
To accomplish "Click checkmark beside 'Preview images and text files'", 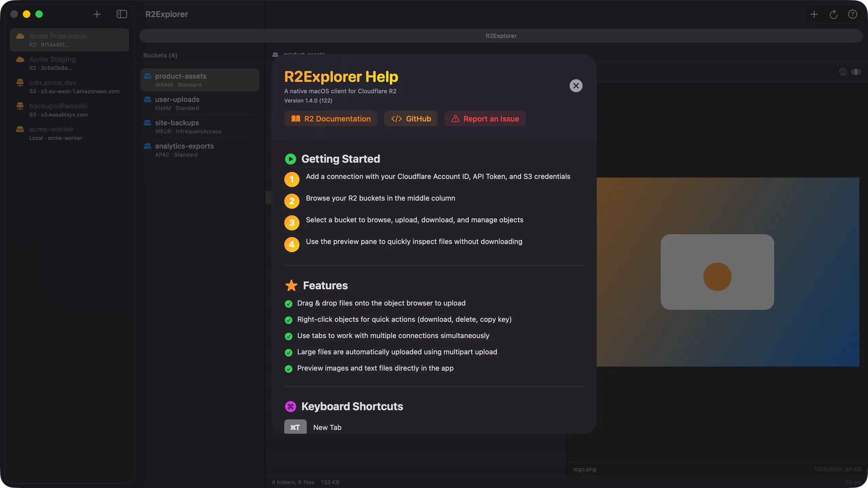I will point(289,369).
